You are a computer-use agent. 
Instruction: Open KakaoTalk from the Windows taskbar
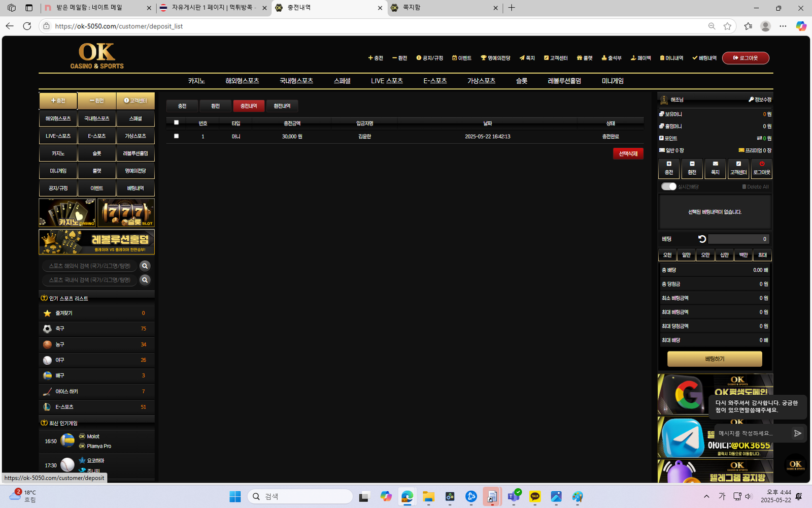tap(535, 496)
